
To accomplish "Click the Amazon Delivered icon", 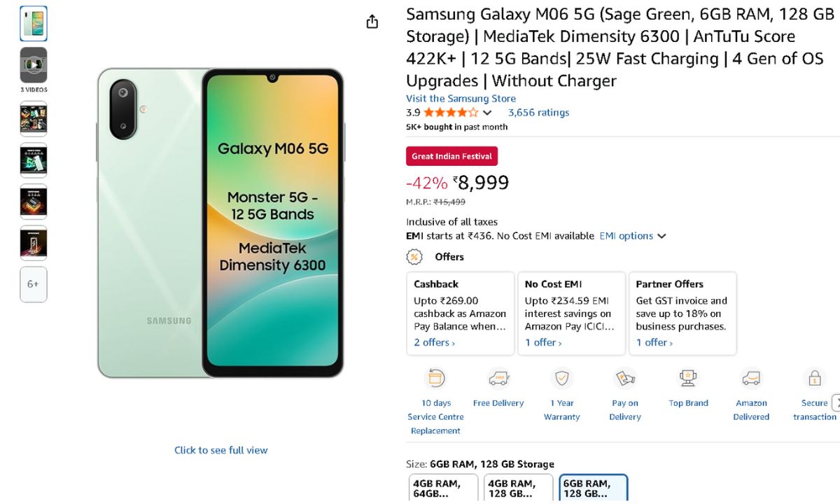I will coord(751,379).
